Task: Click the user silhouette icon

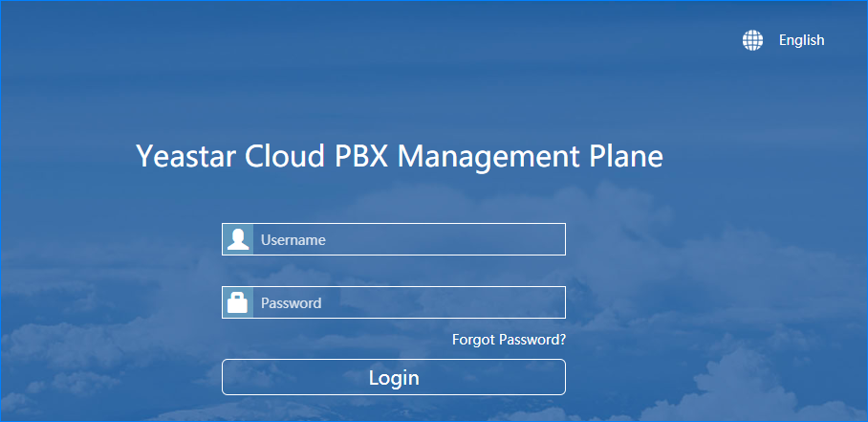Action: tap(238, 239)
